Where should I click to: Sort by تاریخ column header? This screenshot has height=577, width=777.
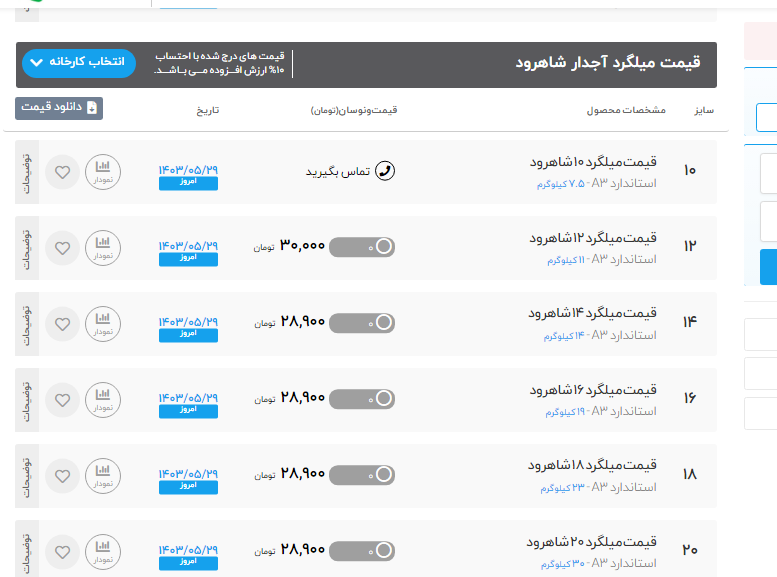pyautogui.click(x=207, y=109)
